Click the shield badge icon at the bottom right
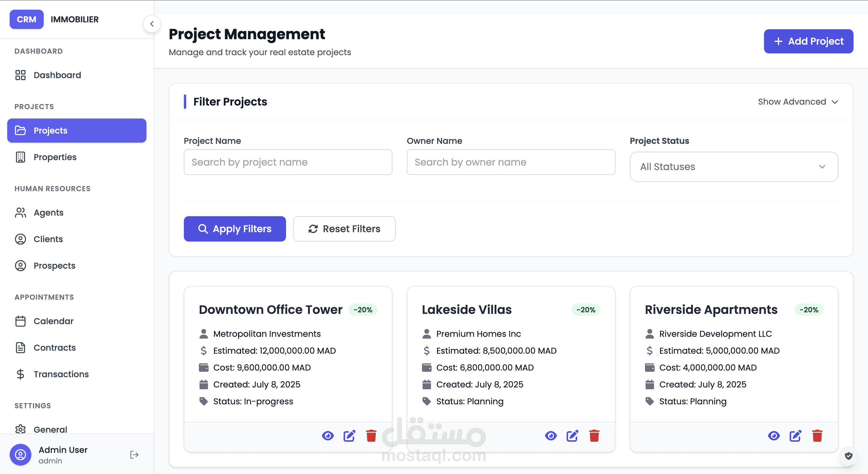 pyautogui.click(x=848, y=456)
